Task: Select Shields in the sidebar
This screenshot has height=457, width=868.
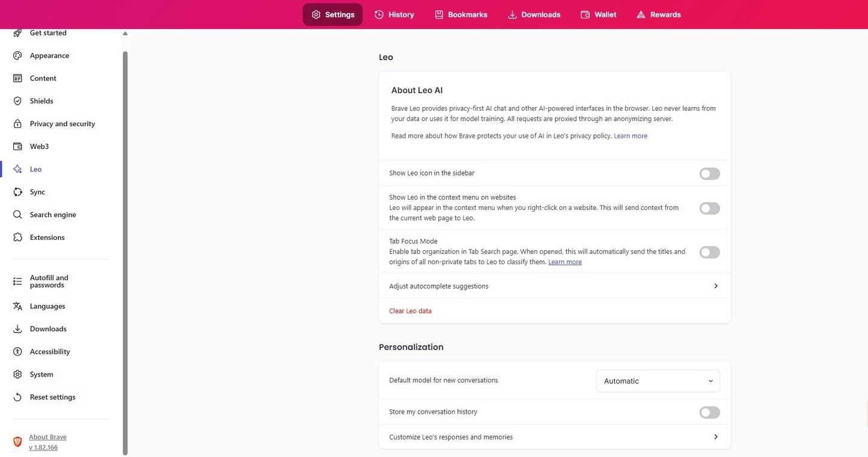Action: pos(41,100)
